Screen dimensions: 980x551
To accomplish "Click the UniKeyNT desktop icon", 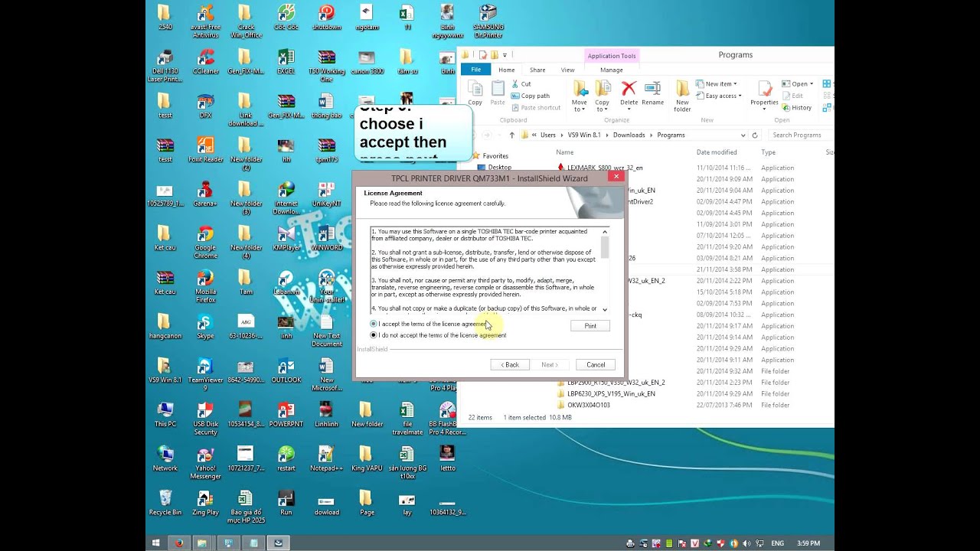I will point(327,194).
